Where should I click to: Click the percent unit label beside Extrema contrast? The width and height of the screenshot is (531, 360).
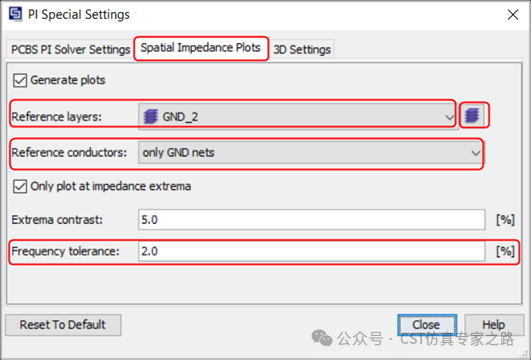(x=505, y=220)
